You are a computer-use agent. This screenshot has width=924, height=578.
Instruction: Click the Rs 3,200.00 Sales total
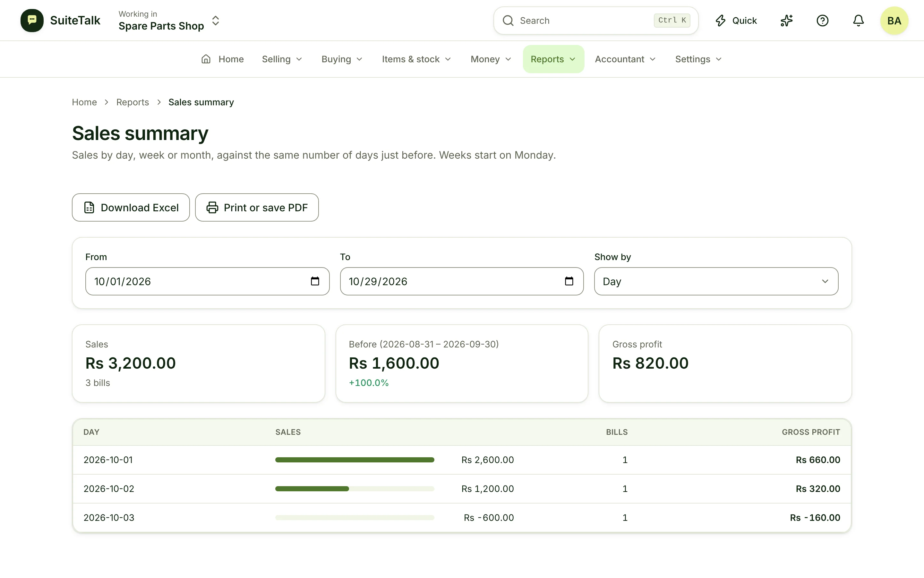tap(131, 363)
